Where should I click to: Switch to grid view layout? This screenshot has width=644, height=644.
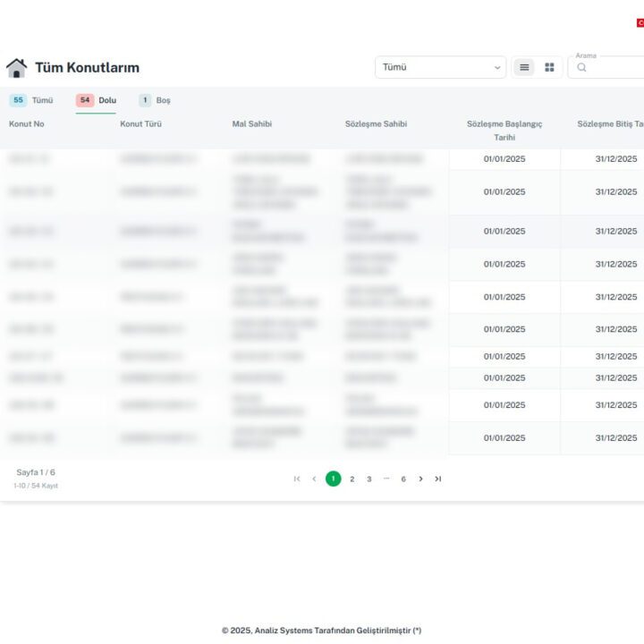pyautogui.click(x=549, y=67)
